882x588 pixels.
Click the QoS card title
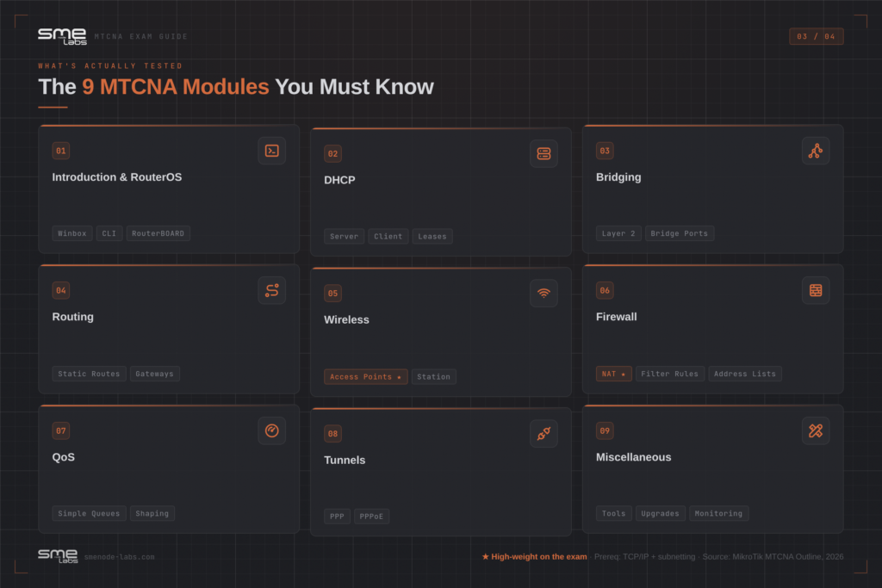click(64, 457)
